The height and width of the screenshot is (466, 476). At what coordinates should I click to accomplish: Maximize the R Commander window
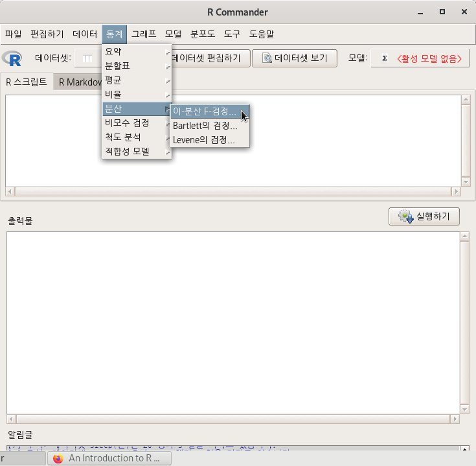(442, 12)
